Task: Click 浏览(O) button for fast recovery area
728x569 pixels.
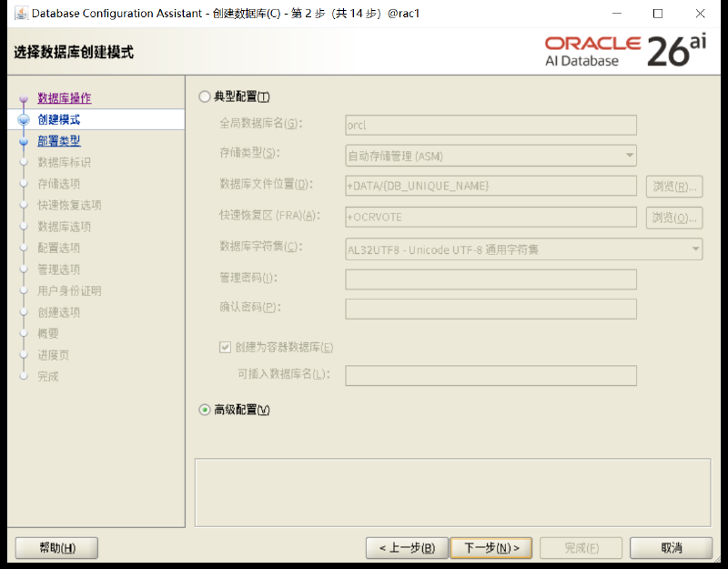Action: click(x=674, y=218)
